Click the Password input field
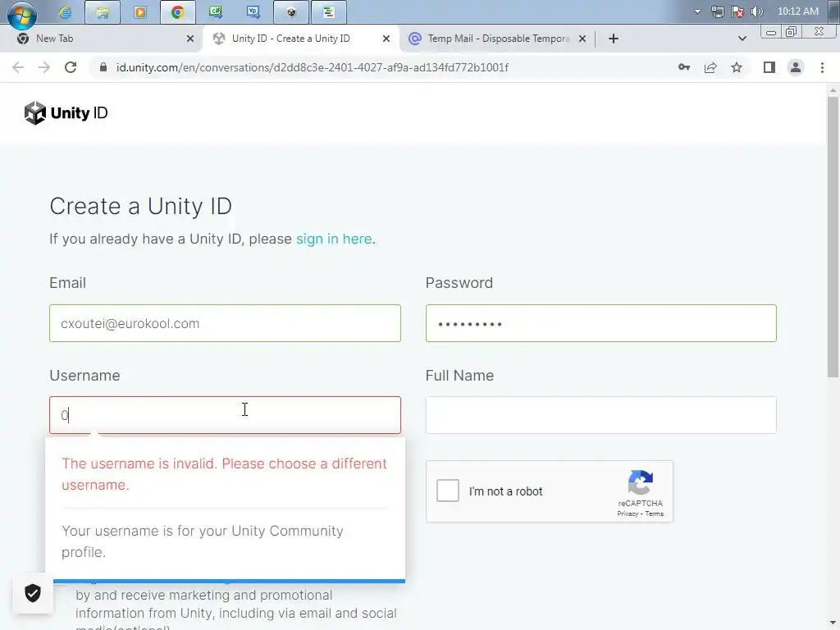 [x=601, y=323]
